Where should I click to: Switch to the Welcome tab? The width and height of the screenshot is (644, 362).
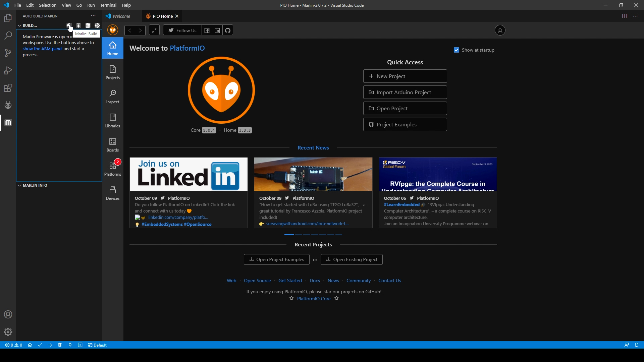coord(121,16)
